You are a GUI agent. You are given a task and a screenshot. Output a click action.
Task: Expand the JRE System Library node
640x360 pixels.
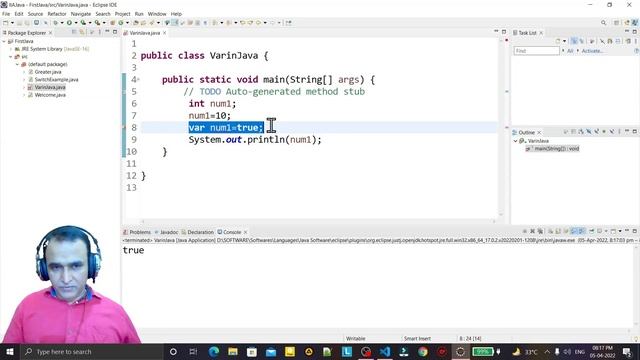pos(11,49)
